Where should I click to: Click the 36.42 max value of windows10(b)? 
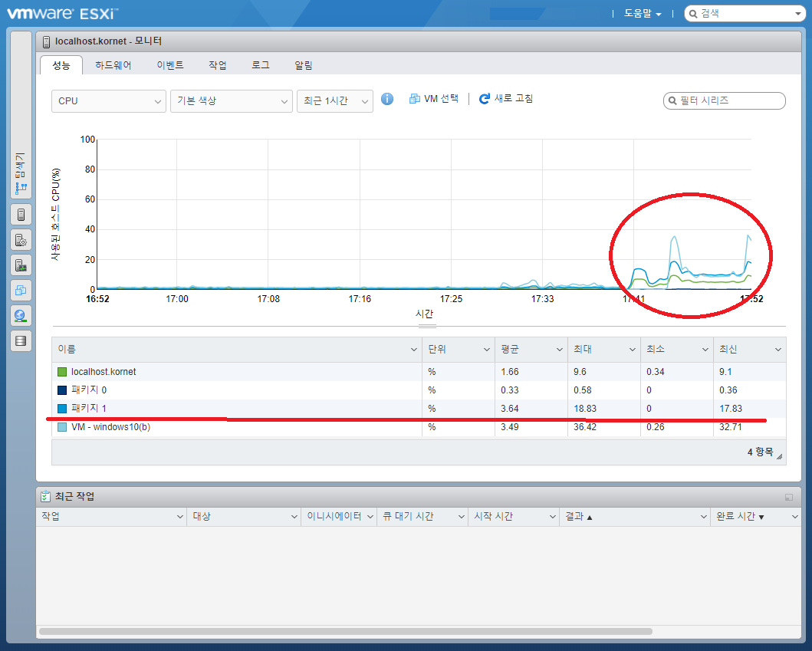coord(585,427)
